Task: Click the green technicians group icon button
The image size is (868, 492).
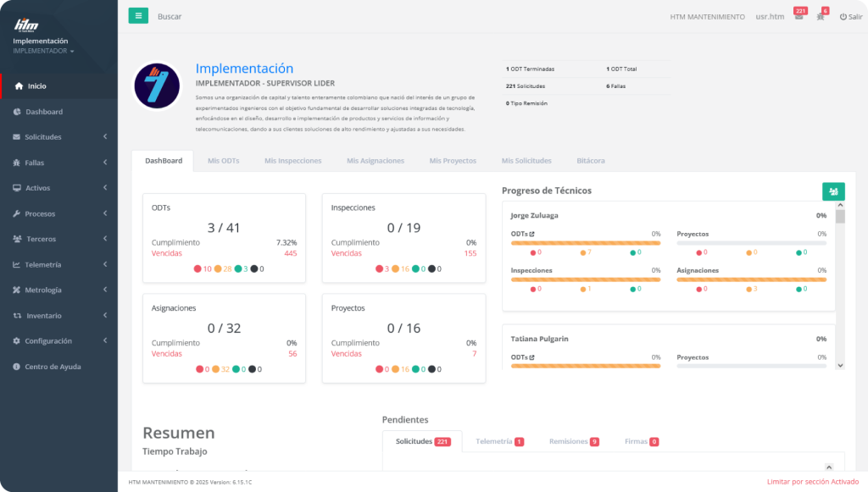Action: pos(833,191)
